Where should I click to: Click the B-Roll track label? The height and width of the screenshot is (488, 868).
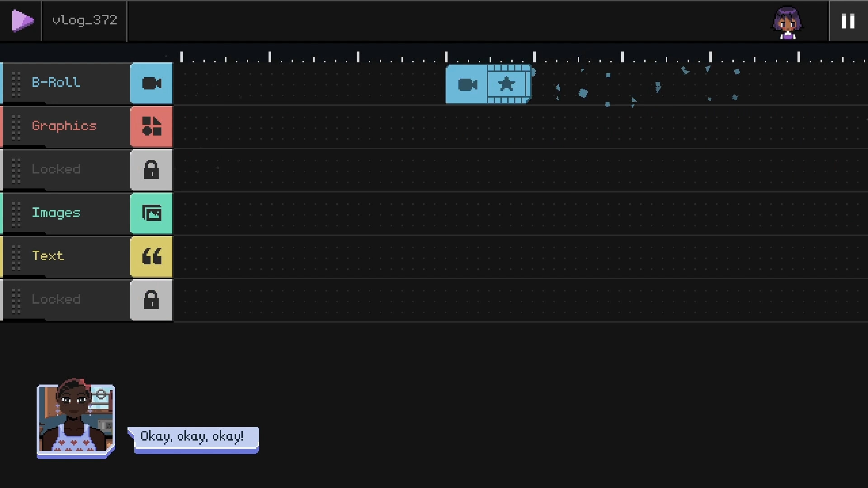(x=56, y=82)
